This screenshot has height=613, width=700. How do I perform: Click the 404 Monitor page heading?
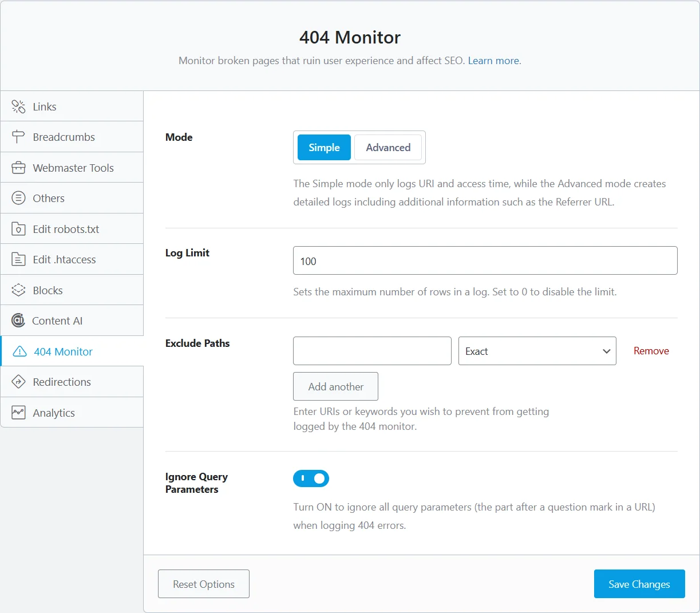350,37
